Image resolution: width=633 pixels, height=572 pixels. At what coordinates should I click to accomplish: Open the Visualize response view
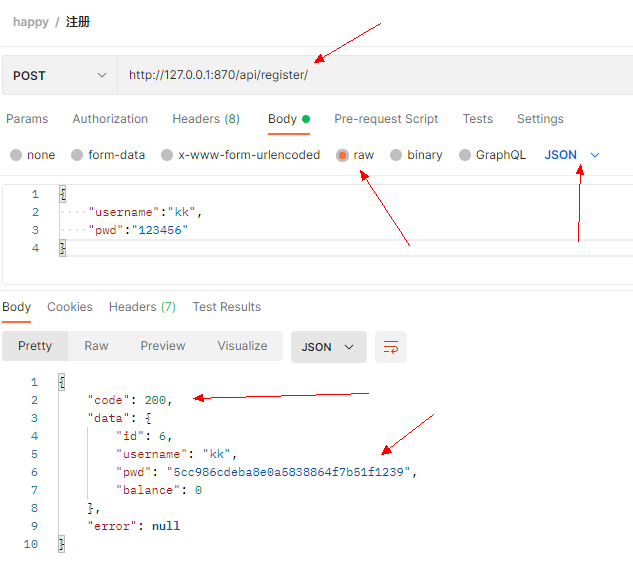point(242,346)
